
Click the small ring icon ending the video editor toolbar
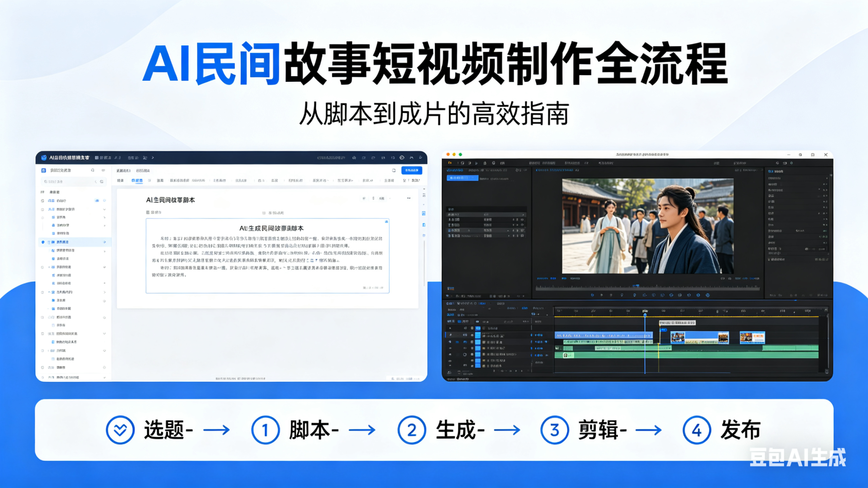click(x=791, y=163)
